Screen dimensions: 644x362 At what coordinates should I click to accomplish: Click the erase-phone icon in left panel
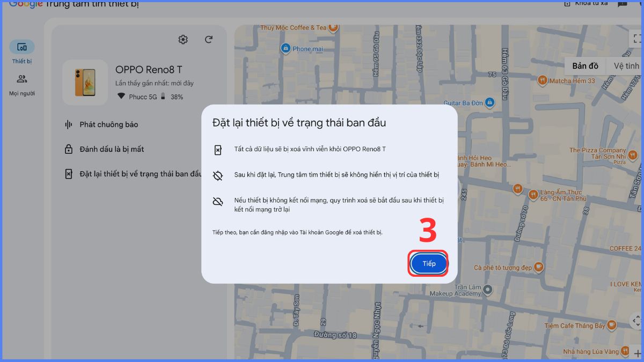[69, 174]
